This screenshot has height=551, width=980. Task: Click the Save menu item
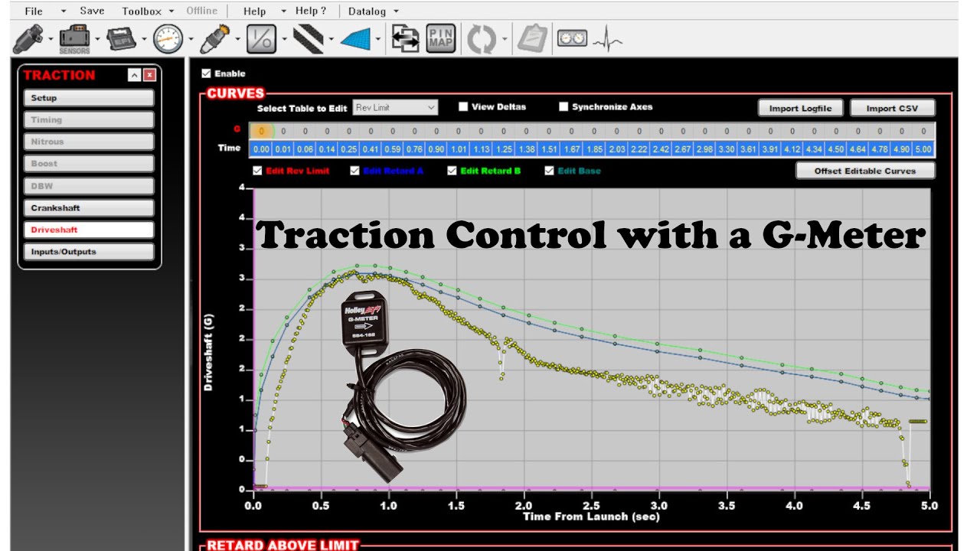[92, 11]
